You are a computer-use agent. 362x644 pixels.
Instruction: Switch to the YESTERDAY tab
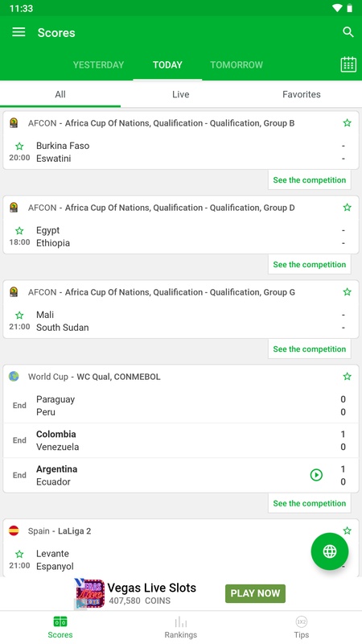[x=98, y=65]
